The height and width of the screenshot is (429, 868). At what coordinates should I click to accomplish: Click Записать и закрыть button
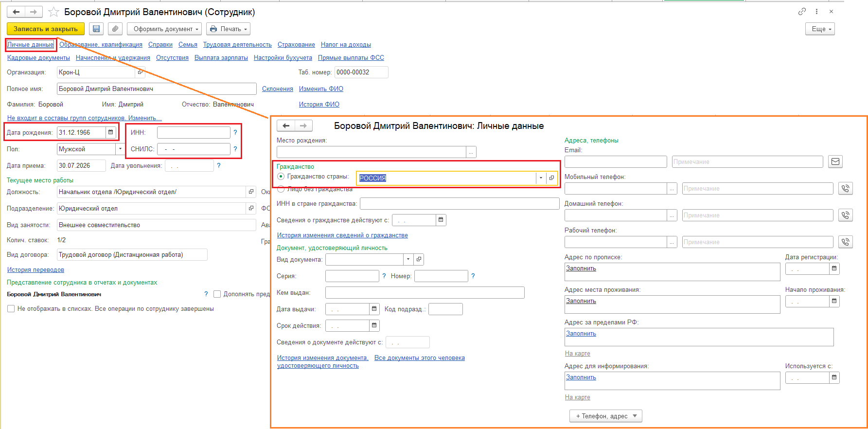[x=46, y=29]
